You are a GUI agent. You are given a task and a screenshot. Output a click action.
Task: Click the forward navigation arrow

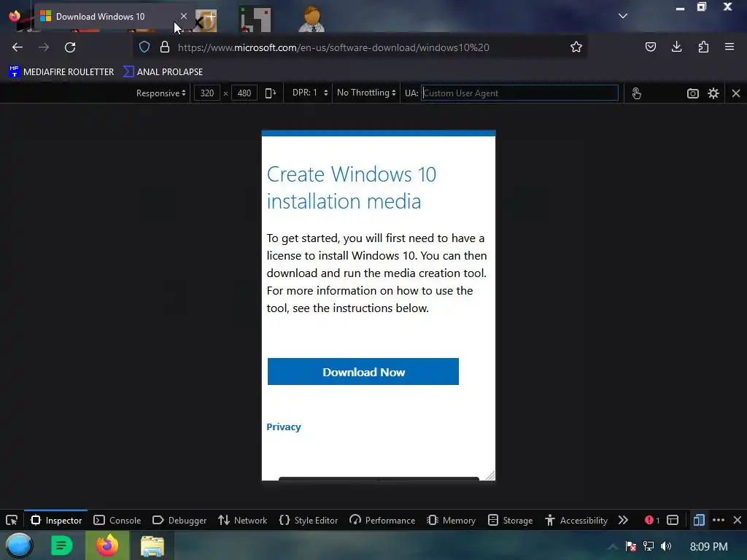[44, 47]
